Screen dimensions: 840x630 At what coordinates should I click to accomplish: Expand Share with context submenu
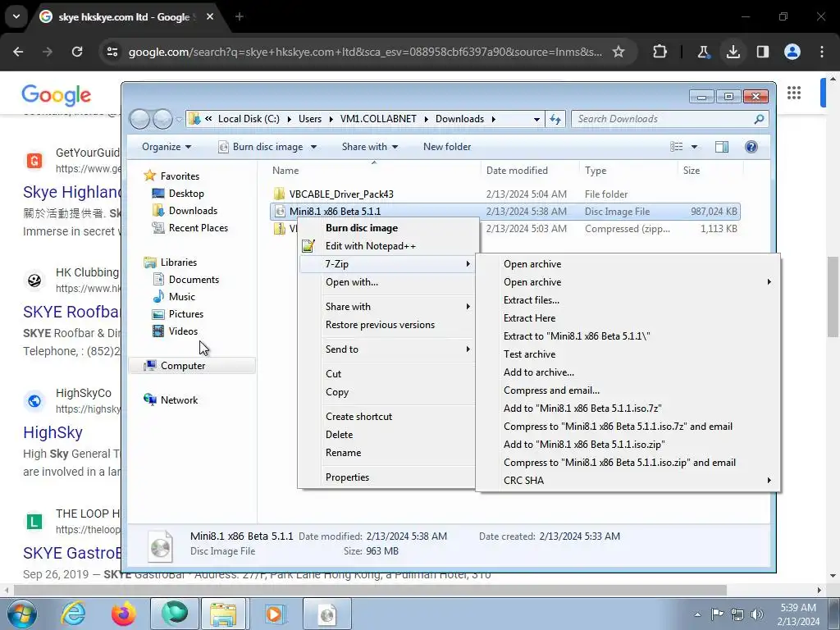387,307
